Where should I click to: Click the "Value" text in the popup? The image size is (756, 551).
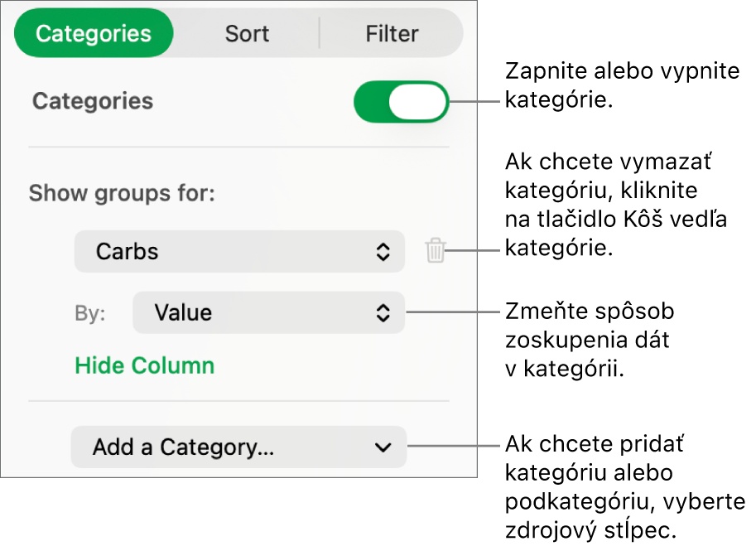click(183, 312)
